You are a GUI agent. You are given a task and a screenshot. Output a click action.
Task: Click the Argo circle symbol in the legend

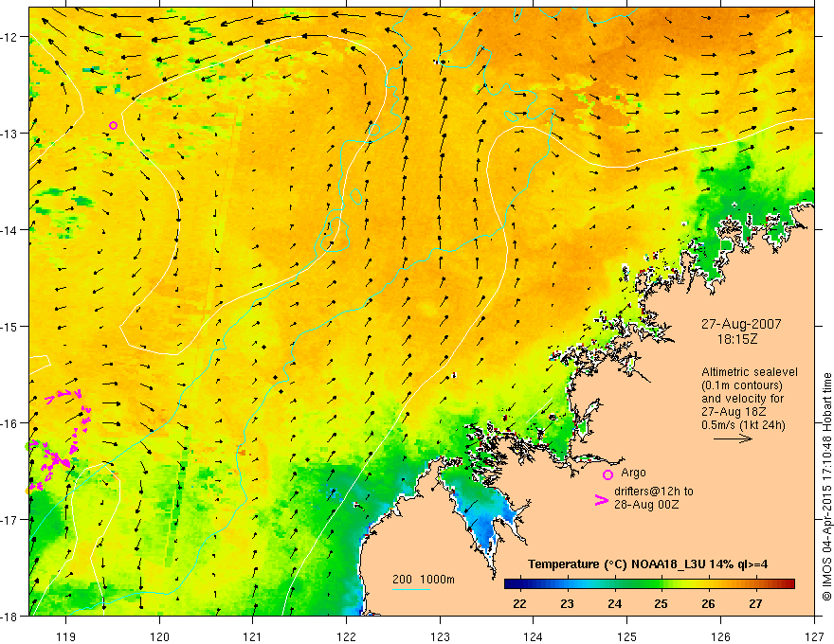tap(607, 474)
